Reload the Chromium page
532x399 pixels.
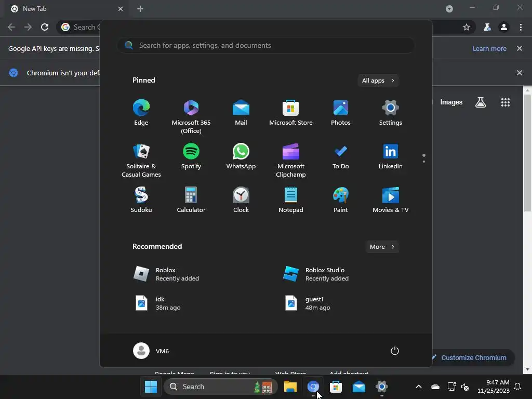click(45, 27)
